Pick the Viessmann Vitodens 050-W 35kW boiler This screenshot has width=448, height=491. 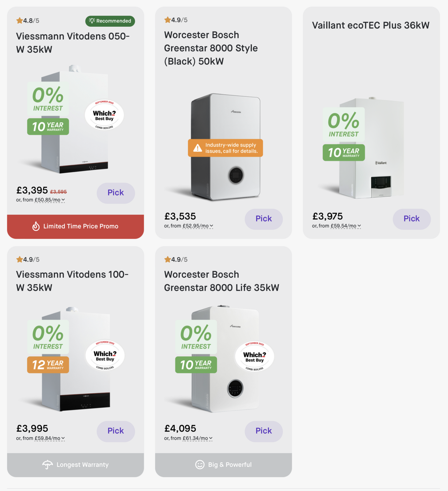pyautogui.click(x=116, y=193)
